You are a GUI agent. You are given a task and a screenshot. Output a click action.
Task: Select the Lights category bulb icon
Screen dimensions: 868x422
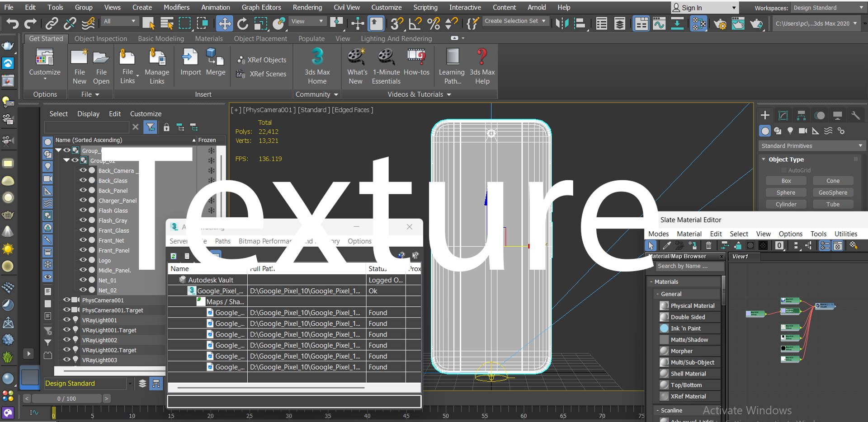pyautogui.click(x=790, y=131)
